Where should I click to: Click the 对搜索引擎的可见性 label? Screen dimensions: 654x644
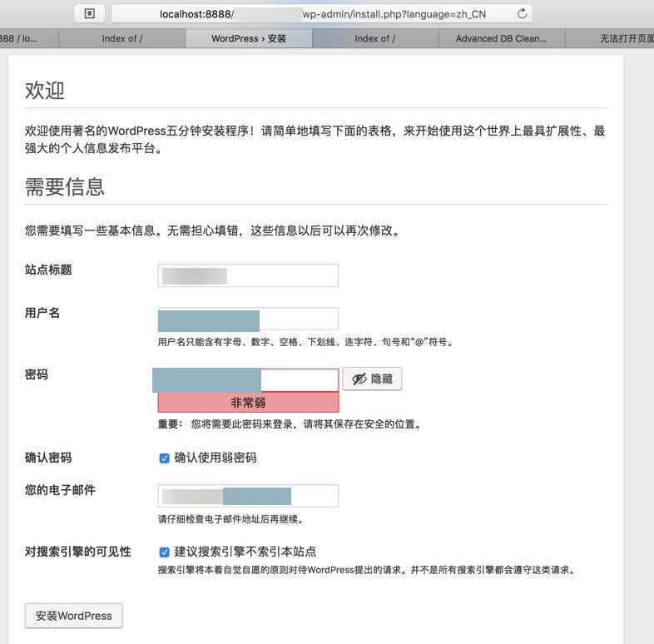pos(78,552)
